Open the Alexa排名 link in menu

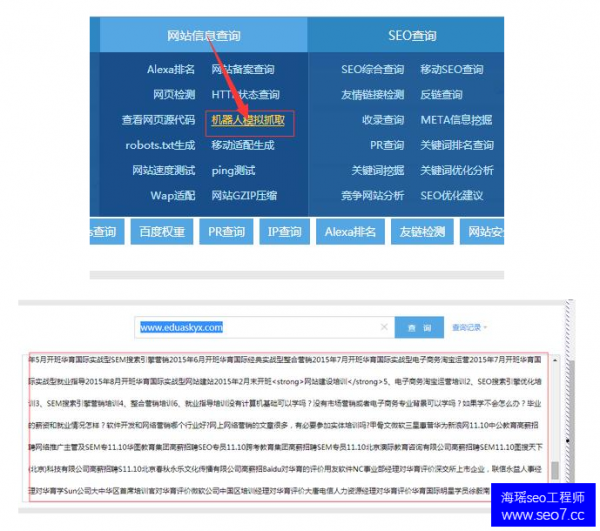click(171, 69)
